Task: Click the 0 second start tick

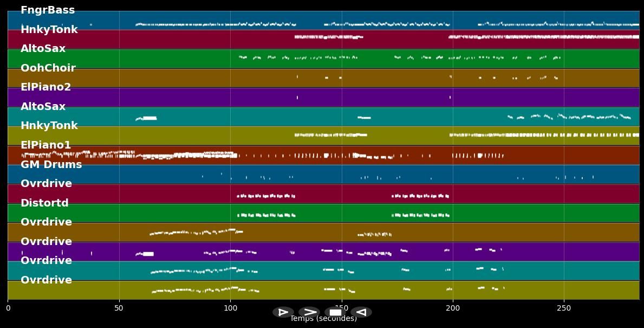Action: (x=8, y=308)
